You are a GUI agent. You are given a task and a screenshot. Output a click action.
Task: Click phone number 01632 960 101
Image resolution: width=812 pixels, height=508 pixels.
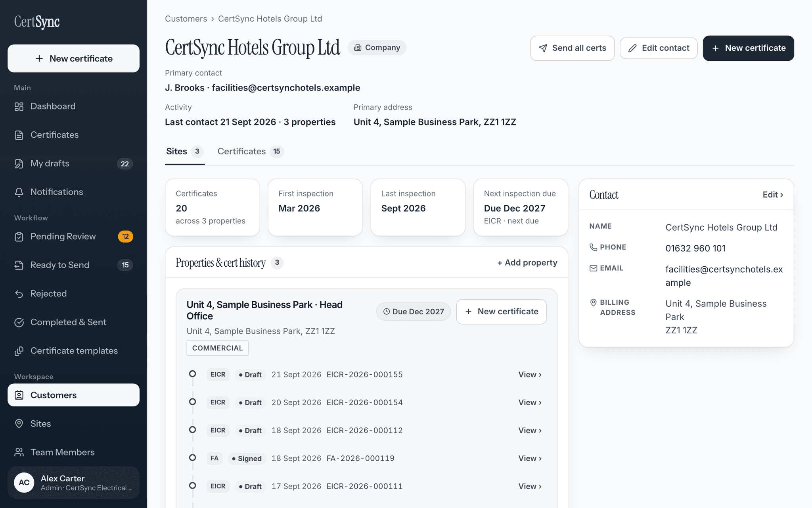(695, 248)
